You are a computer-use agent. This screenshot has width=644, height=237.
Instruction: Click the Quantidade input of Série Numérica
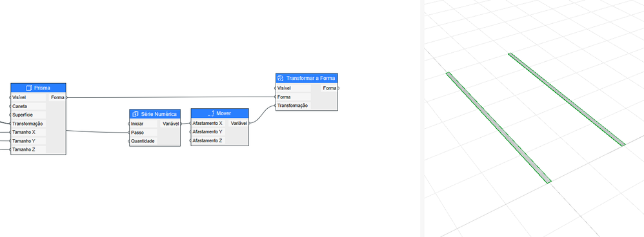point(143,141)
